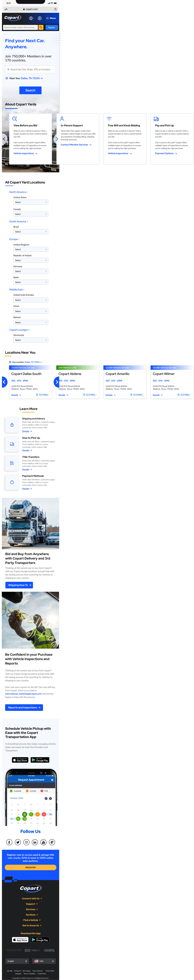Focus the Search by Make, Model, VIN field
The image size is (194, 980).
point(21,27)
